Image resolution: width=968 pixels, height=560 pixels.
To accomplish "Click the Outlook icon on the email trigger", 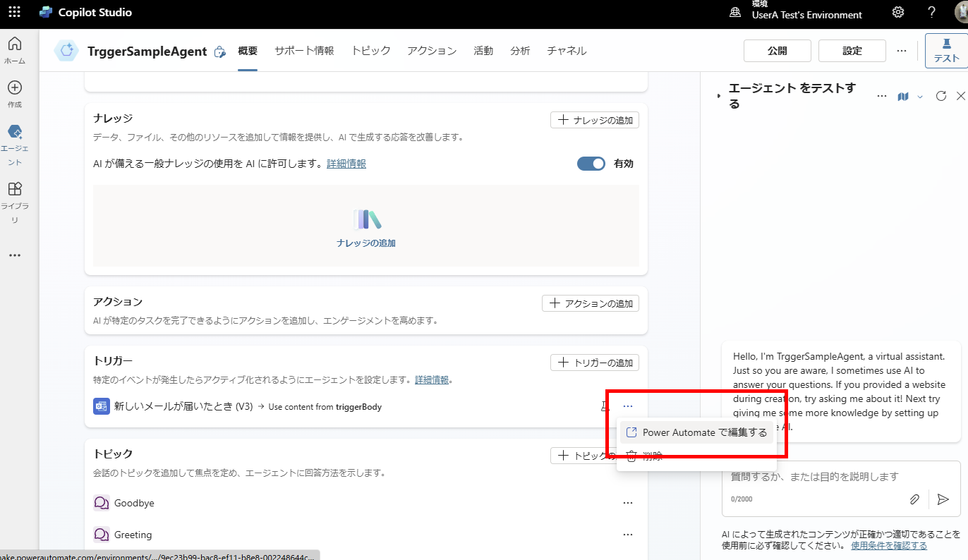I will click(x=101, y=406).
